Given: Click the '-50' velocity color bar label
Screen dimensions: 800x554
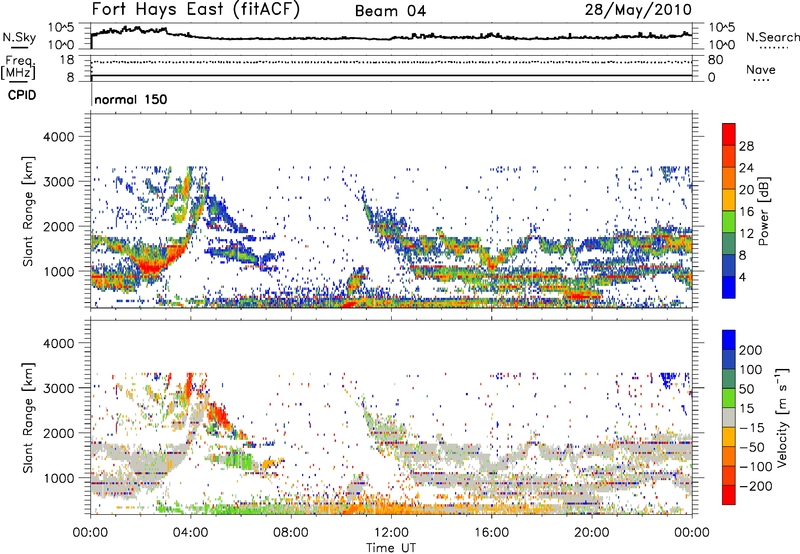Looking at the screenshot, I should (x=752, y=448).
